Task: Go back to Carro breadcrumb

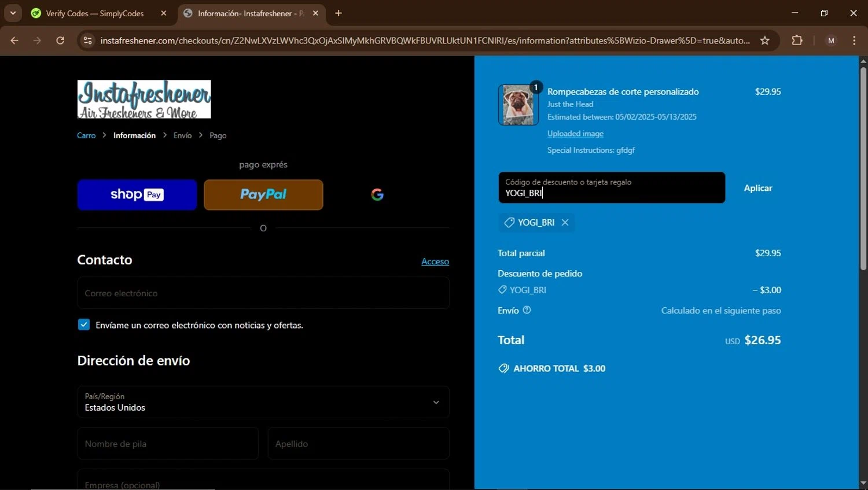Action: pyautogui.click(x=86, y=135)
